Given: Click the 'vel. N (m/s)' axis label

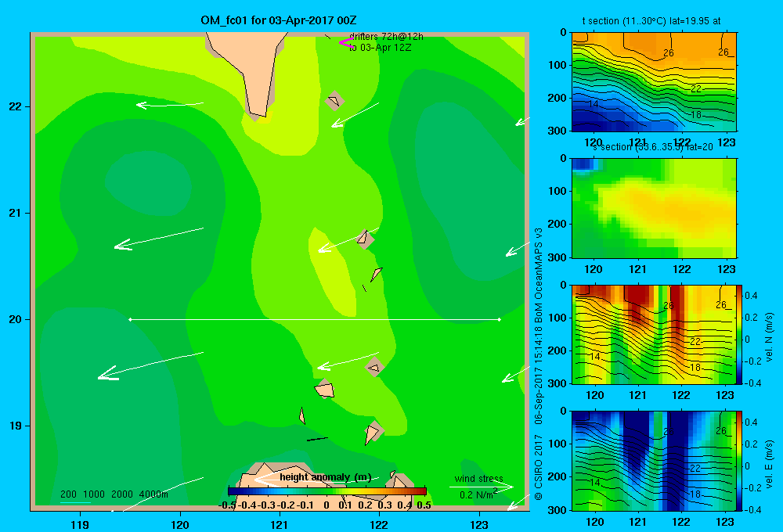Looking at the screenshot, I should click(770, 337).
